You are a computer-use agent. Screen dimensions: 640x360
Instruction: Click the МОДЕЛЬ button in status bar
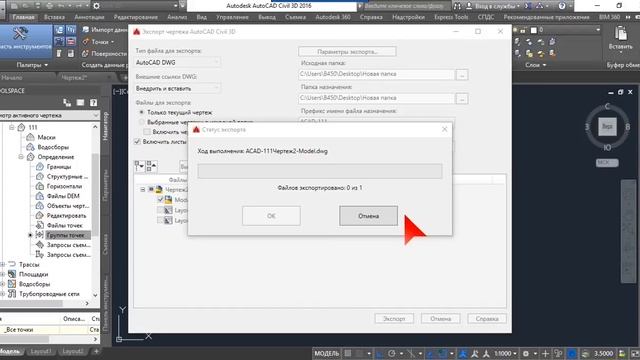pos(327,353)
